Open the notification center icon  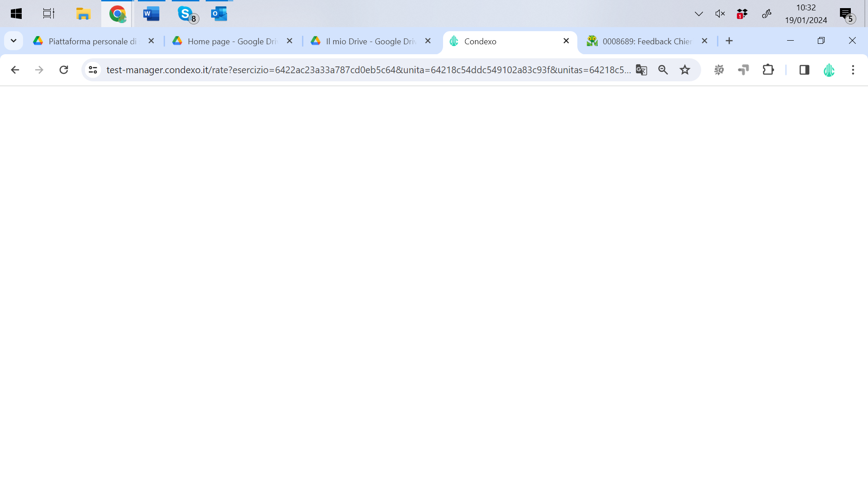(846, 14)
